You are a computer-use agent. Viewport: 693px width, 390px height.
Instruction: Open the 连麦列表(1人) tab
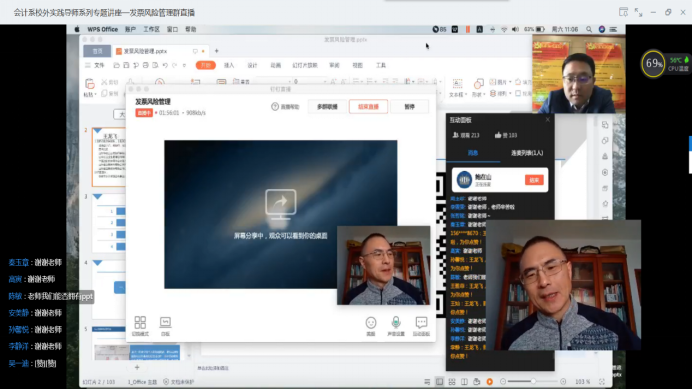click(527, 153)
